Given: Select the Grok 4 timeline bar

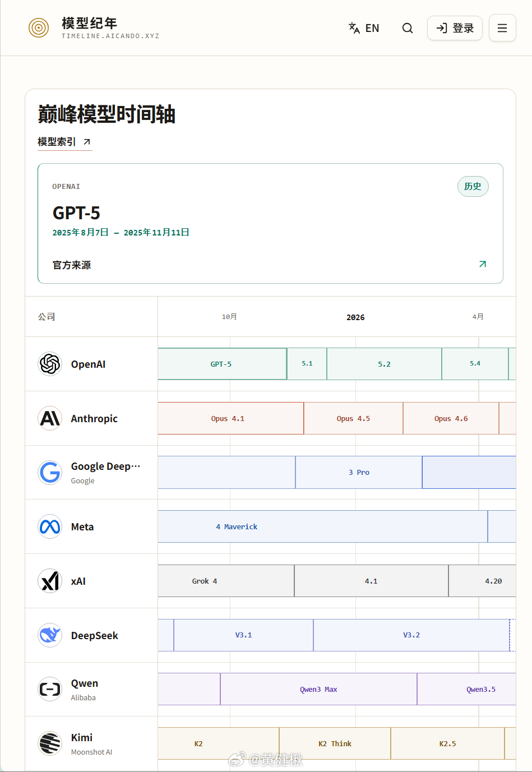Looking at the screenshot, I should coord(226,581).
